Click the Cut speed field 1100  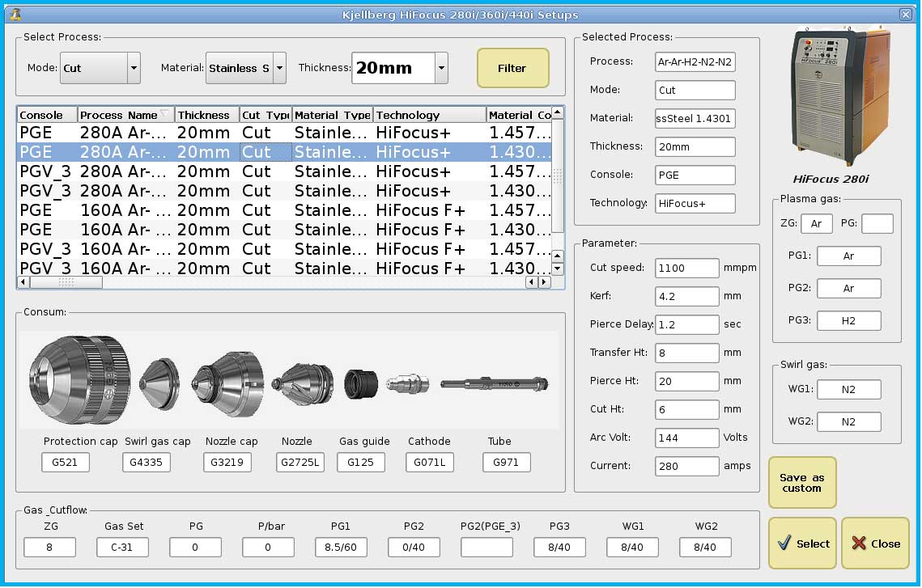pos(686,268)
